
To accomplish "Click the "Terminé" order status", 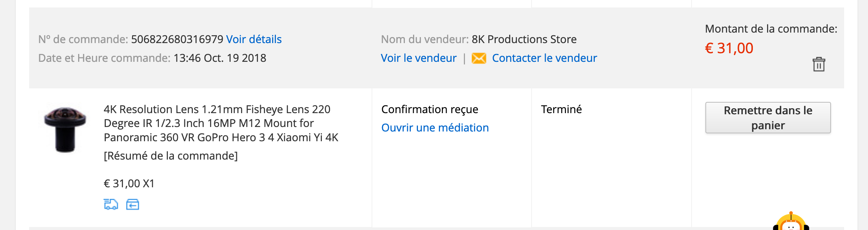I will pyautogui.click(x=561, y=109).
